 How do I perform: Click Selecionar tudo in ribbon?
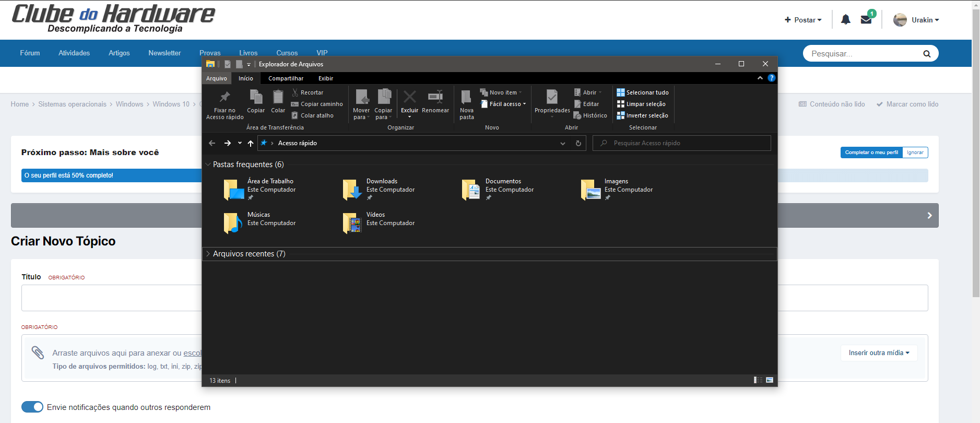coord(642,92)
